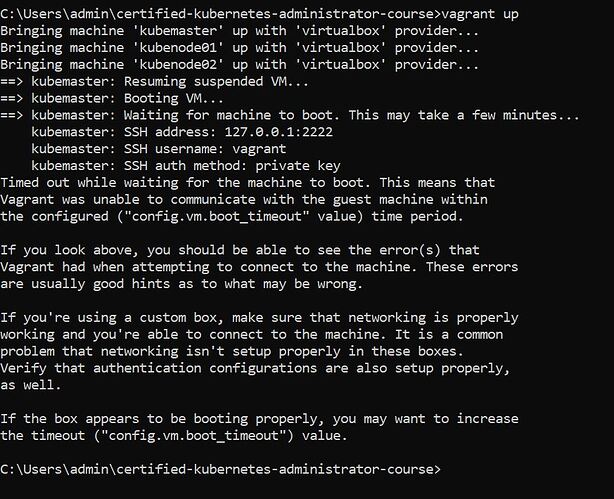Click the 'kubemaster' machine name in first Bringing line

[x=175, y=31]
